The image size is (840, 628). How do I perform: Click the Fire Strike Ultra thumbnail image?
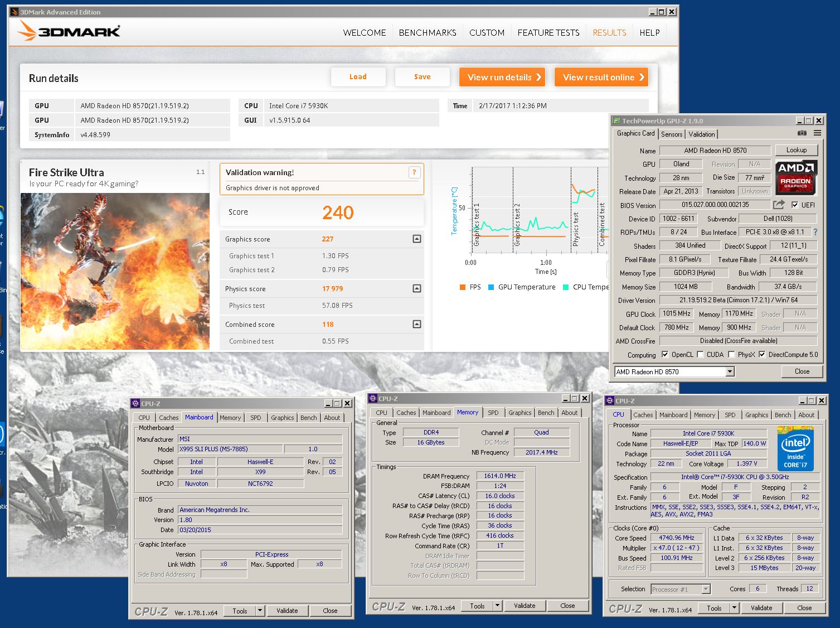pyautogui.click(x=115, y=272)
